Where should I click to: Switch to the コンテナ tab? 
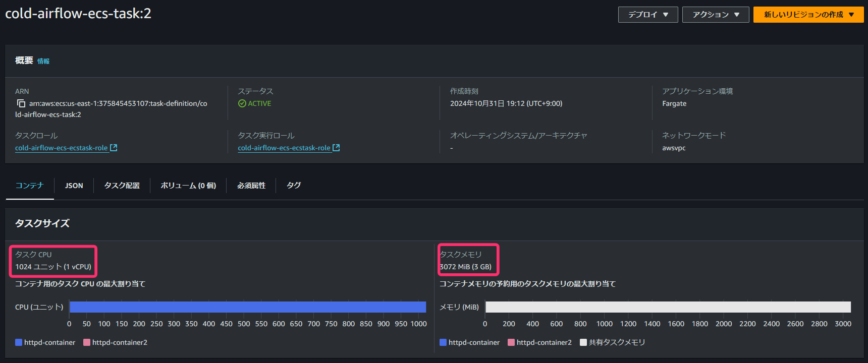click(30, 186)
